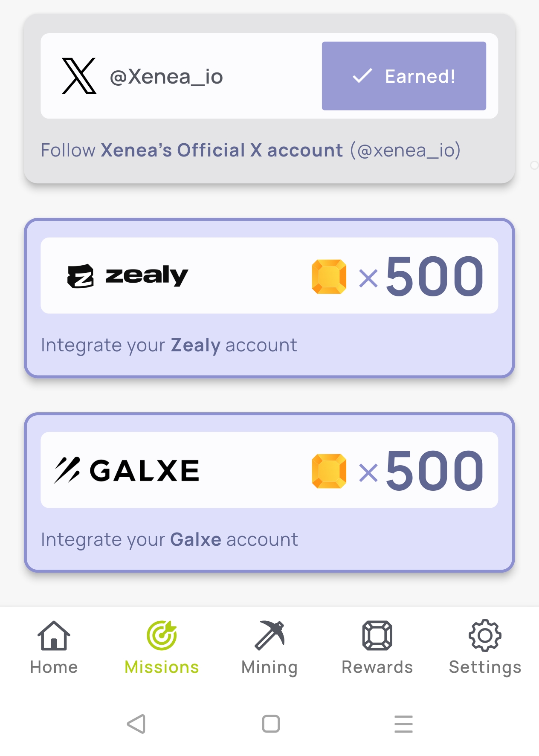Image resolution: width=539 pixels, height=756 pixels.
Task: Tap the Galxe logo
Action: click(x=127, y=470)
